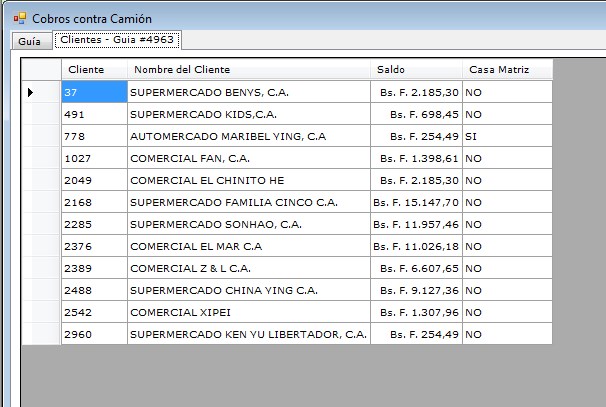The width and height of the screenshot is (606, 407).
Task: Click COMERCIAL FAN, C.A. cell
Action: [x=249, y=158]
